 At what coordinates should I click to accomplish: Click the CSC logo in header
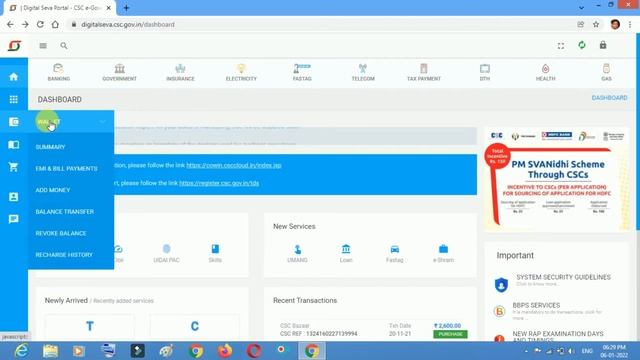[x=14, y=45]
